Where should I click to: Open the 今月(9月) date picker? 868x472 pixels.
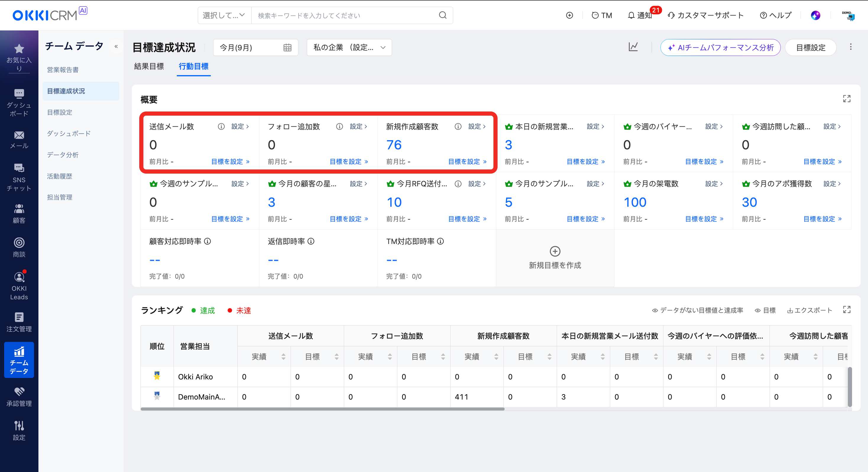pos(255,48)
